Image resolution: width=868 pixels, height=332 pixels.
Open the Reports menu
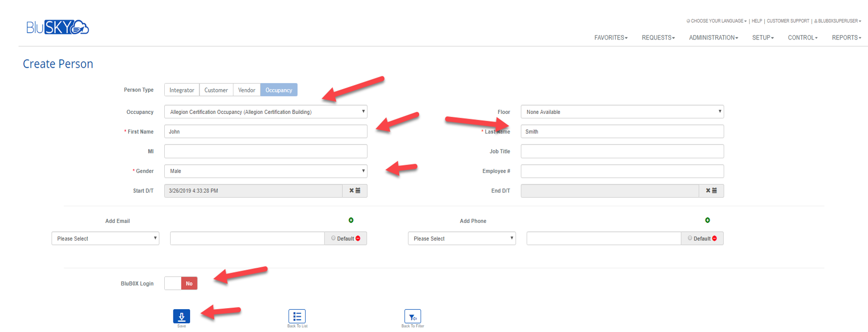(846, 37)
